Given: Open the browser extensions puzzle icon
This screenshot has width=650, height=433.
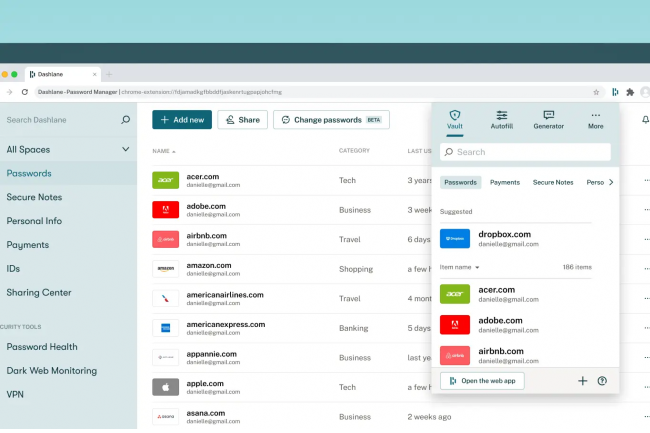Looking at the screenshot, I should click(x=630, y=92).
